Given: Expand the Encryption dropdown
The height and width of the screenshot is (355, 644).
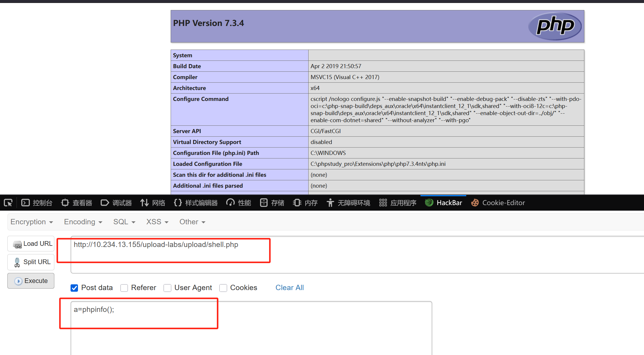Looking at the screenshot, I should coord(32,222).
